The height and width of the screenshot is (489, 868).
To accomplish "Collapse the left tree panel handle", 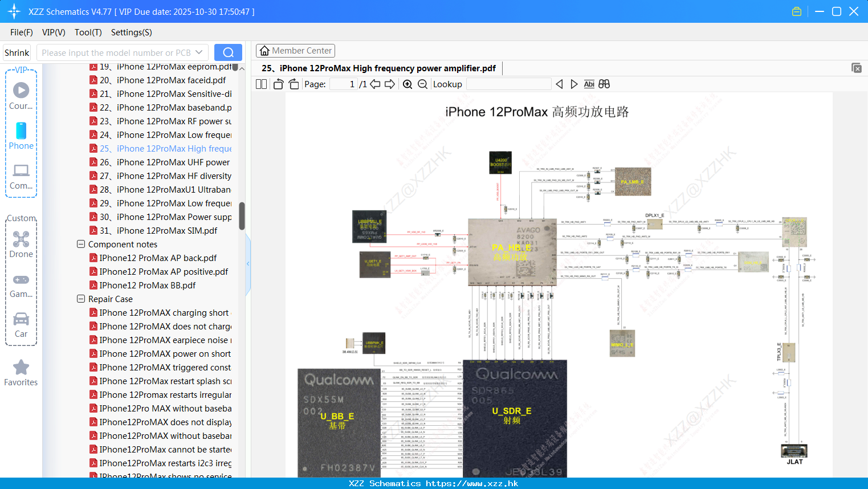I will [x=248, y=264].
